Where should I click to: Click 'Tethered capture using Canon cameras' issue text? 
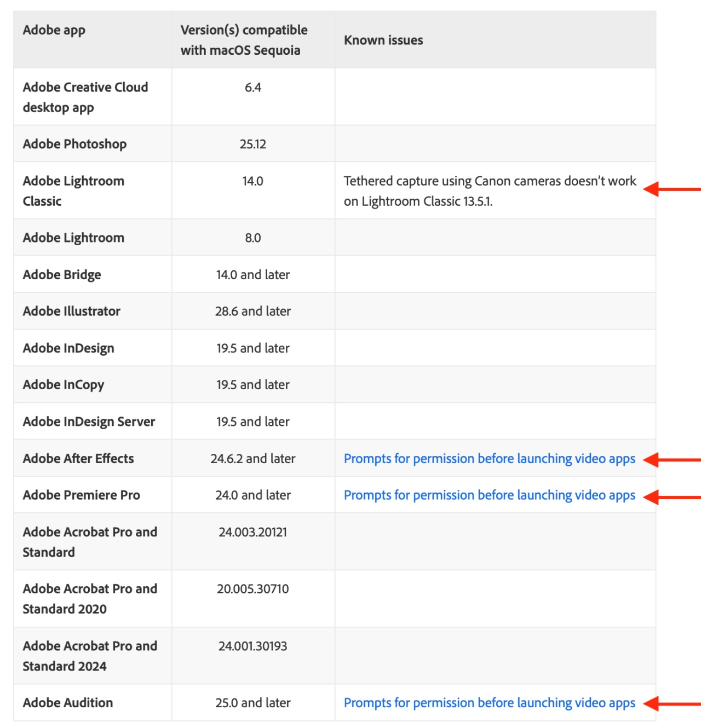490,191
